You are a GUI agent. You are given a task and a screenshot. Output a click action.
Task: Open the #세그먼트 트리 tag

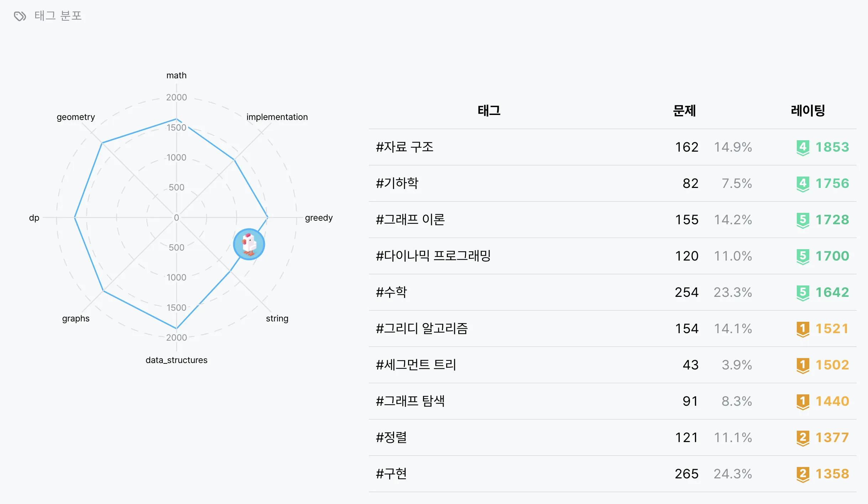pyautogui.click(x=416, y=365)
